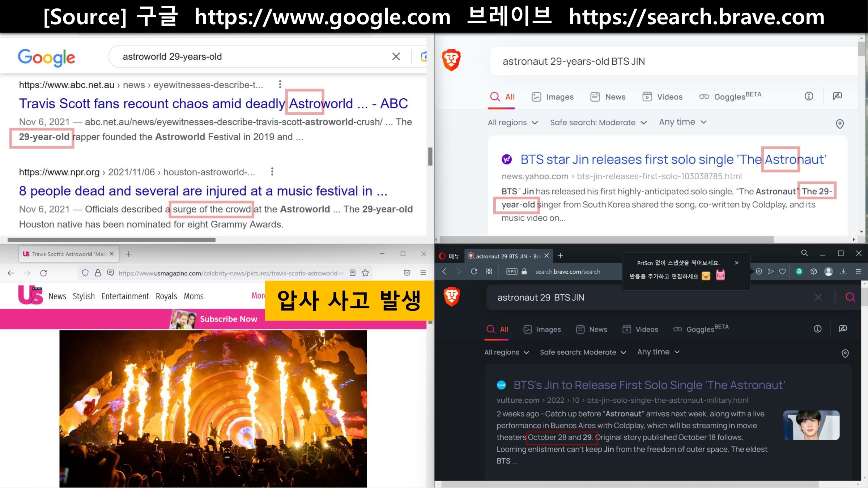868x488 pixels.
Task: Open Firefox Pocket save icon
Action: (x=407, y=273)
